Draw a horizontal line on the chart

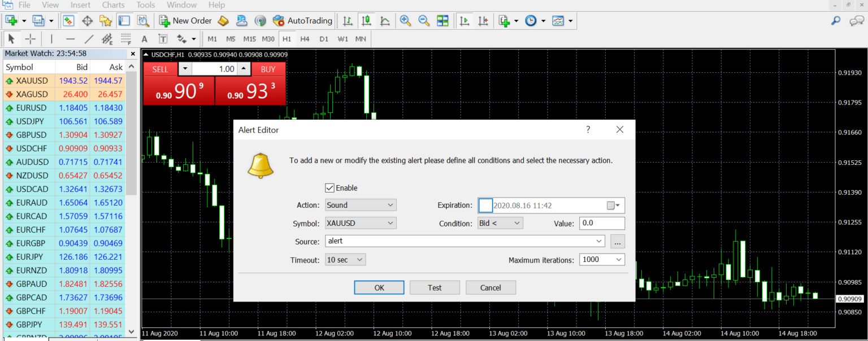(70, 38)
